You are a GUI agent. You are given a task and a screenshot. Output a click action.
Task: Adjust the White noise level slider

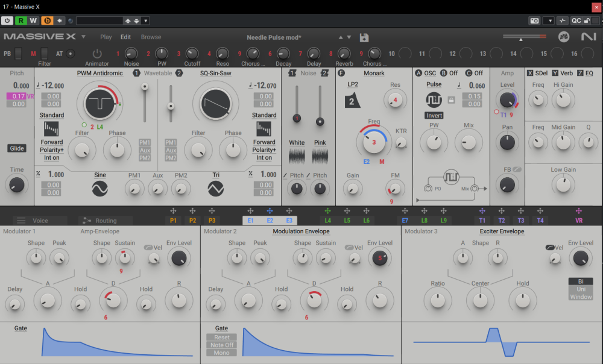(297, 118)
